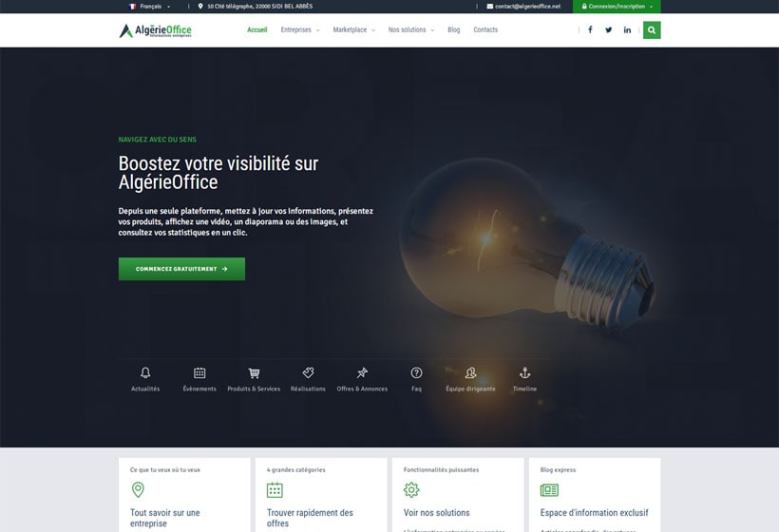Open the Timeline anchor icon
The width and height of the screenshot is (779, 532).
[x=524, y=373]
